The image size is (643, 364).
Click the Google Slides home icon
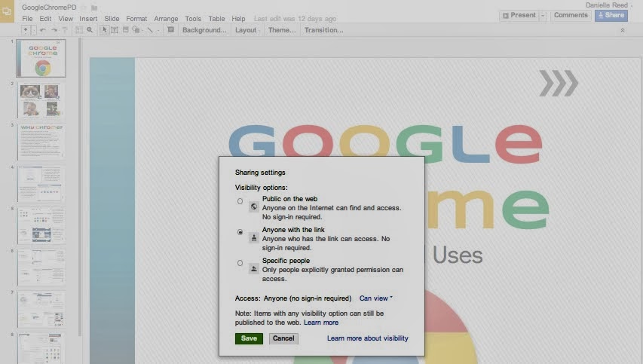tap(7, 11)
